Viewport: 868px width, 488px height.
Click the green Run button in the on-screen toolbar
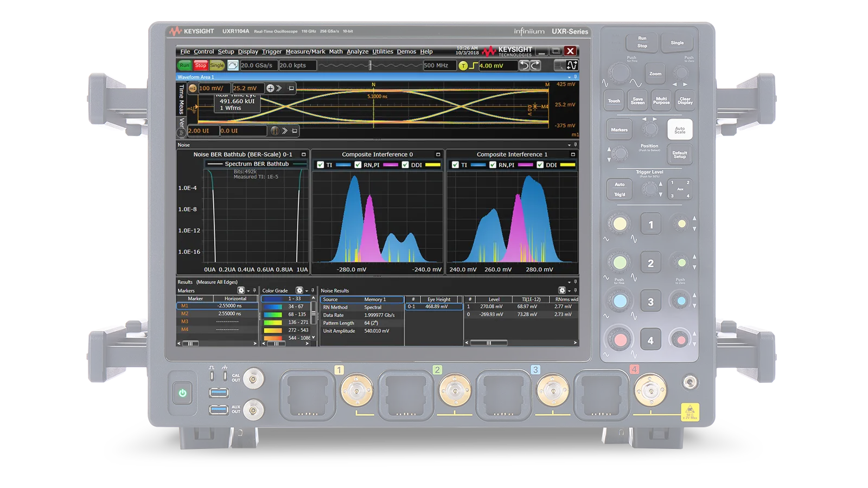184,66
